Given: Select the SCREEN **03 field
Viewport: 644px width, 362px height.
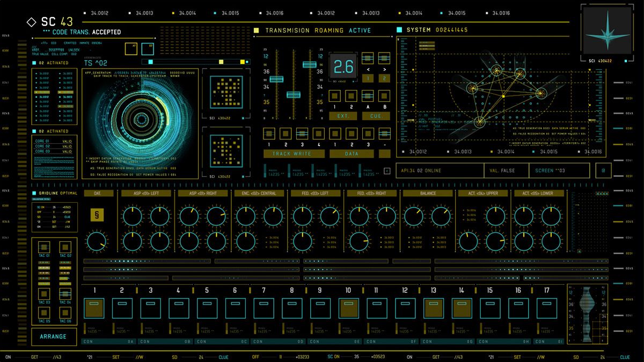Looking at the screenshot, I should 559,171.
